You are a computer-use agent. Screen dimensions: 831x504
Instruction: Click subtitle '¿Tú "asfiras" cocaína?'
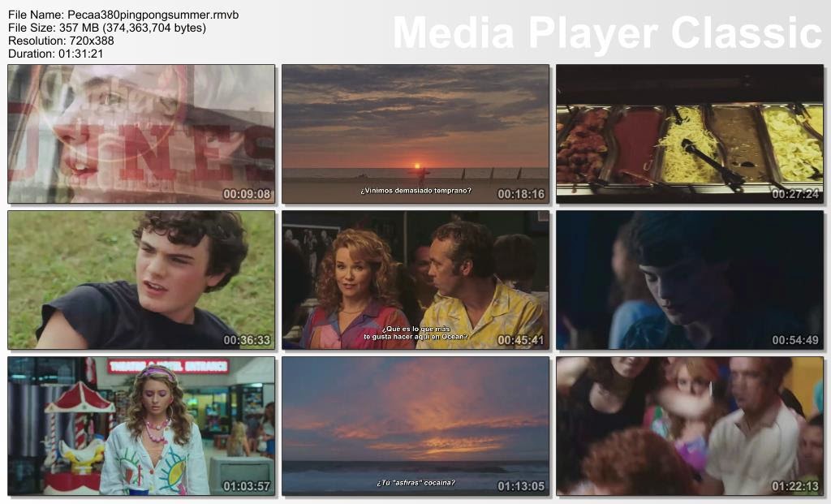(416, 482)
